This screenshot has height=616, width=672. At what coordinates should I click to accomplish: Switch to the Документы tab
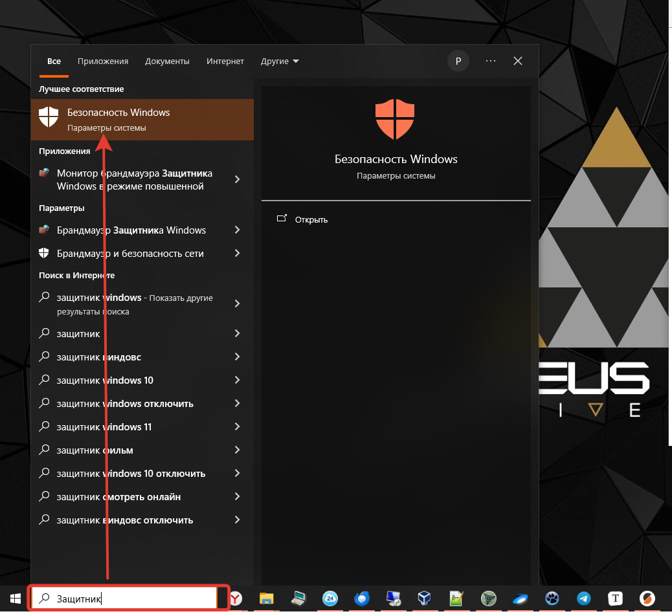(x=167, y=61)
